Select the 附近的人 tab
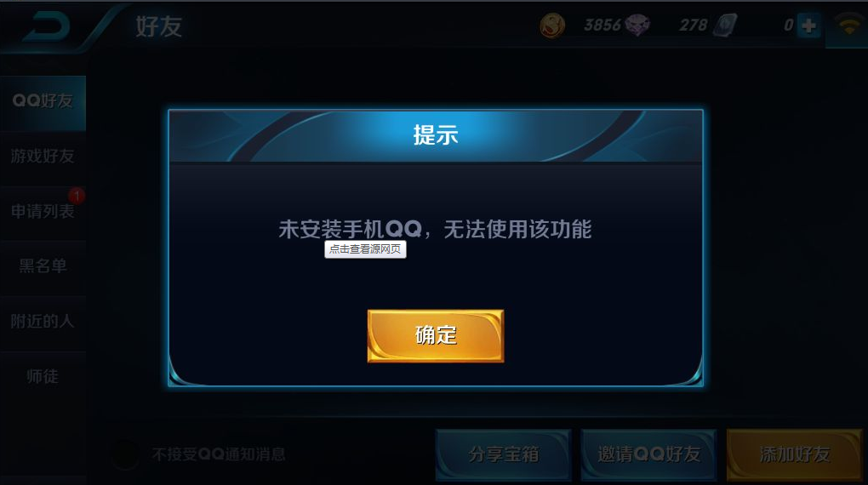The image size is (868, 485). click(43, 322)
